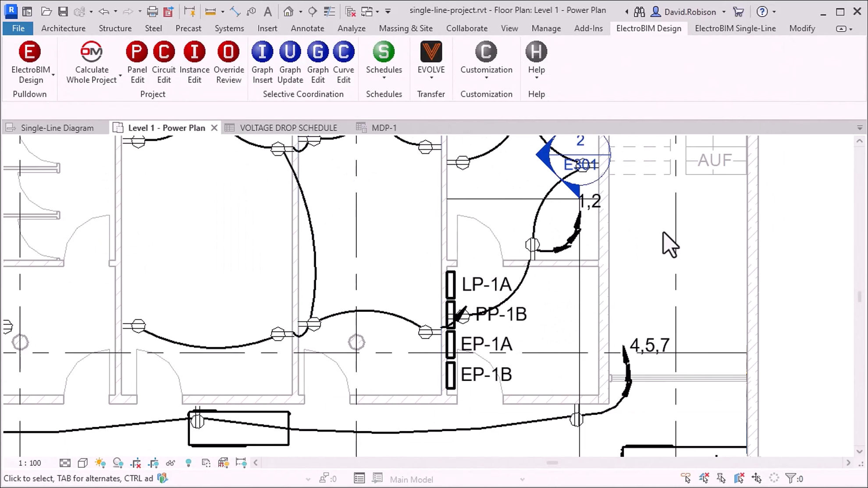Click the EVOLVE transfer icon
The image size is (868, 488).
pyautogui.click(x=431, y=52)
